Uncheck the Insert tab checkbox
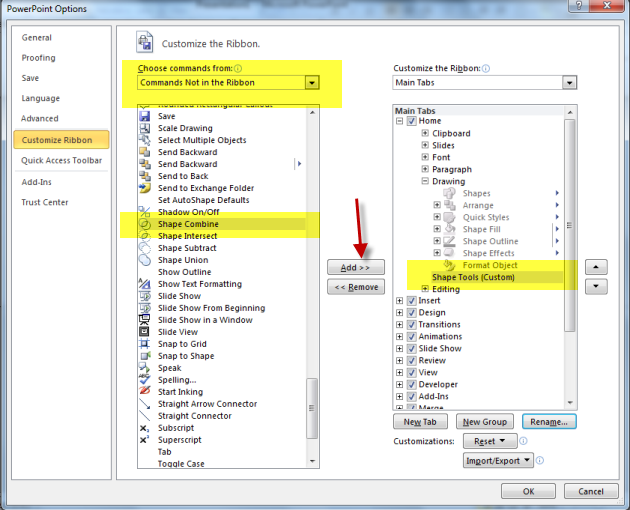This screenshot has height=510, width=630. (x=411, y=300)
